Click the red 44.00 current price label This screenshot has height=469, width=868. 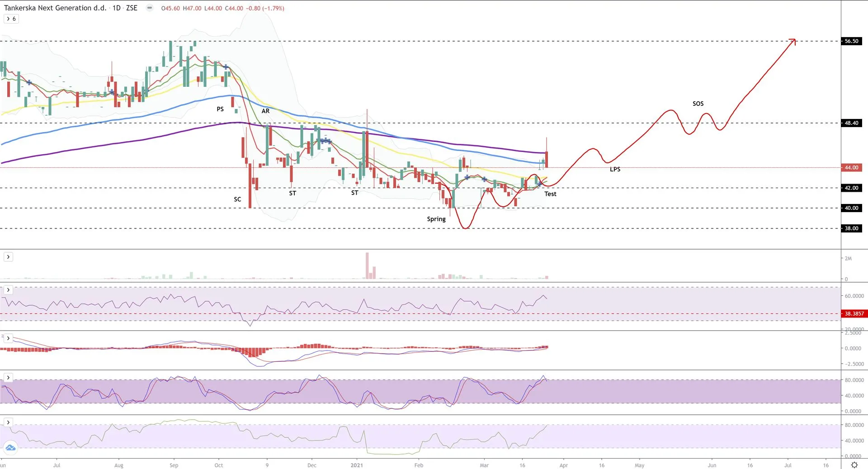point(851,168)
